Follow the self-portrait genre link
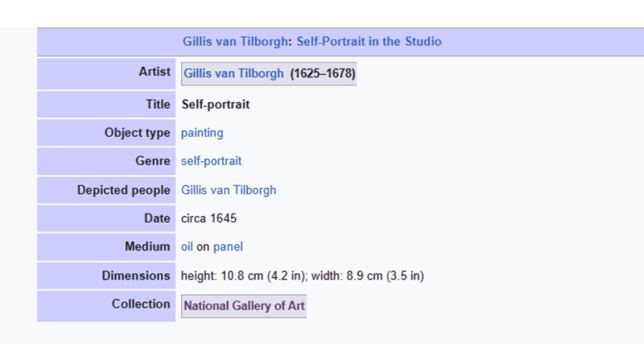 click(211, 160)
